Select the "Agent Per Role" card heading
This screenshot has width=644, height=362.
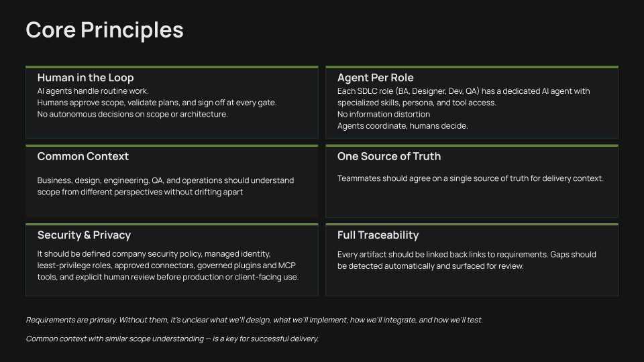click(x=375, y=78)
